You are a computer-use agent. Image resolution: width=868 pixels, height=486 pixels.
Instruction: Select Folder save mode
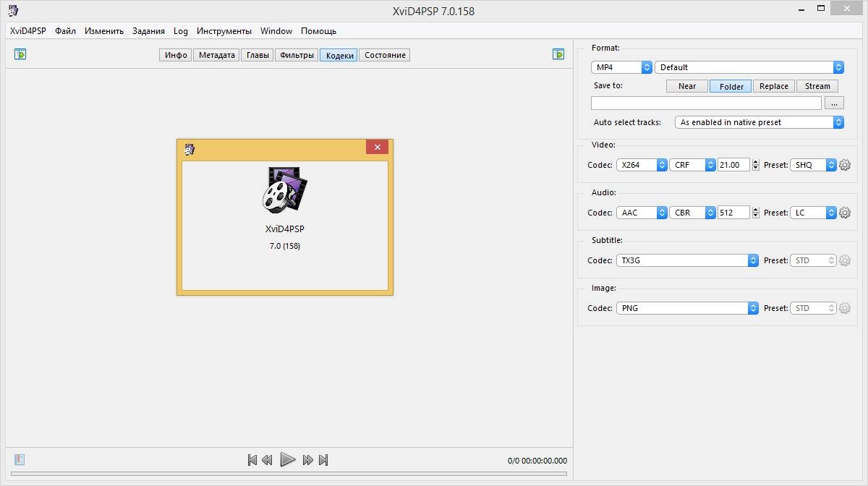pos(731,86)
